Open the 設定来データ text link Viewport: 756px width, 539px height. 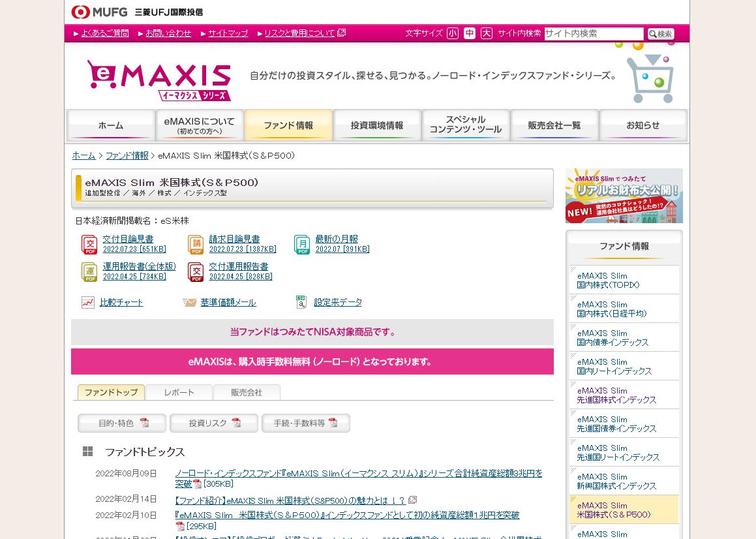338,302
